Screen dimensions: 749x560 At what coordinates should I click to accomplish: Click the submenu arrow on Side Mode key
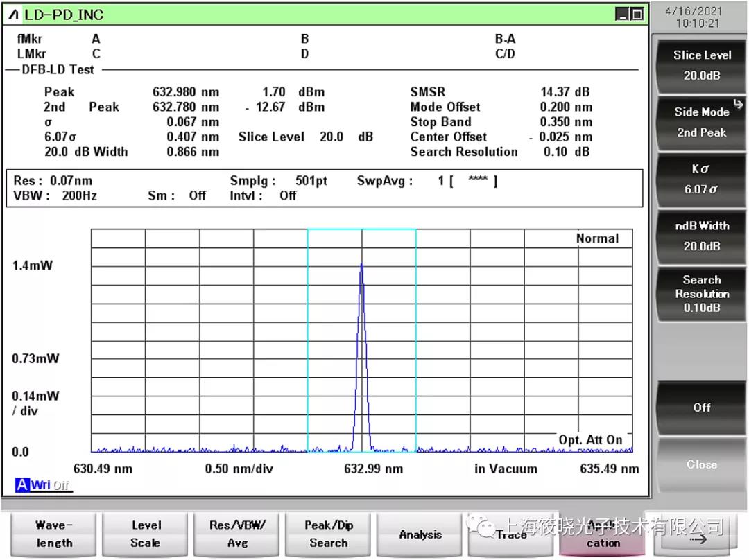[x=737, y=105]
